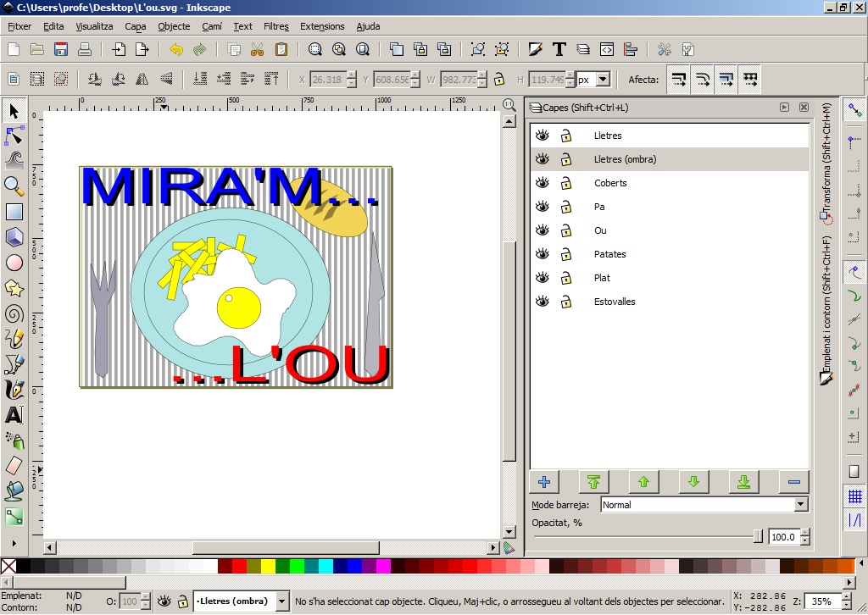Select the Rectangle tool
The height and width of the screenshot is (615, 868).
[14, 211]
